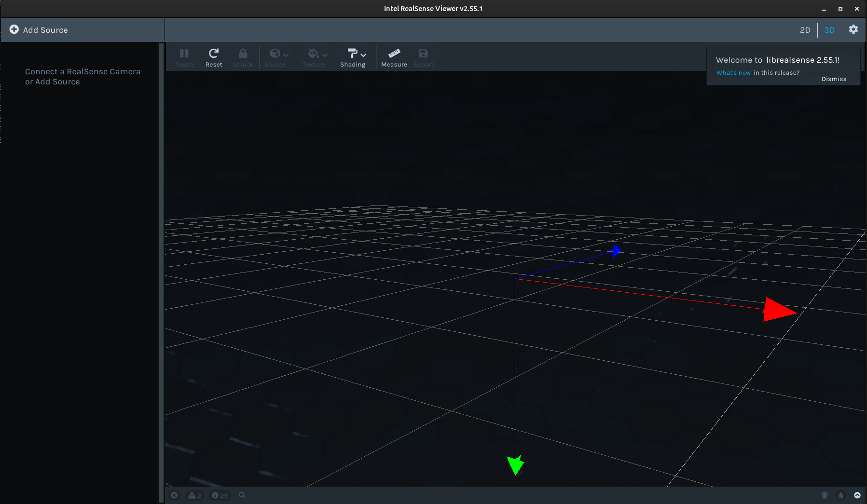
Task: Show the 2 warnings in log
Action: pyautogui.click(x=195, y=495)
